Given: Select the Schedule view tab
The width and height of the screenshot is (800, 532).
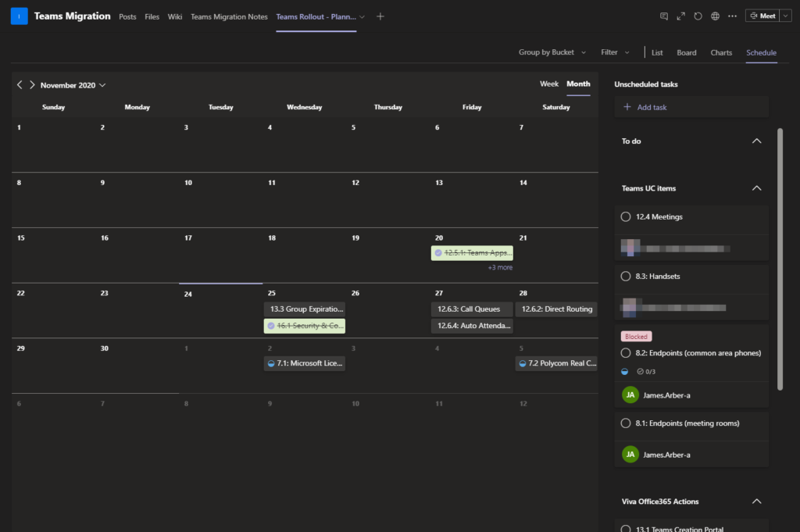Looking at the screenshot, I should 761,52.
